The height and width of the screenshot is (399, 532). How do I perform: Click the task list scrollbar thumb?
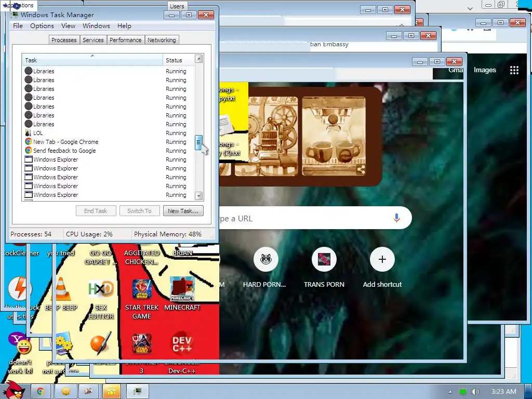[x=199, y=142]
